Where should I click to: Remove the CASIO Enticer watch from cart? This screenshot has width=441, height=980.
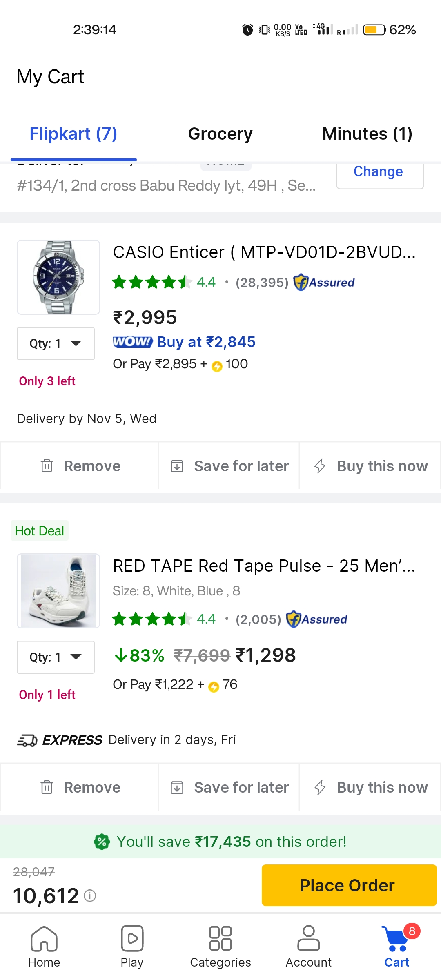tap(80, 466)
